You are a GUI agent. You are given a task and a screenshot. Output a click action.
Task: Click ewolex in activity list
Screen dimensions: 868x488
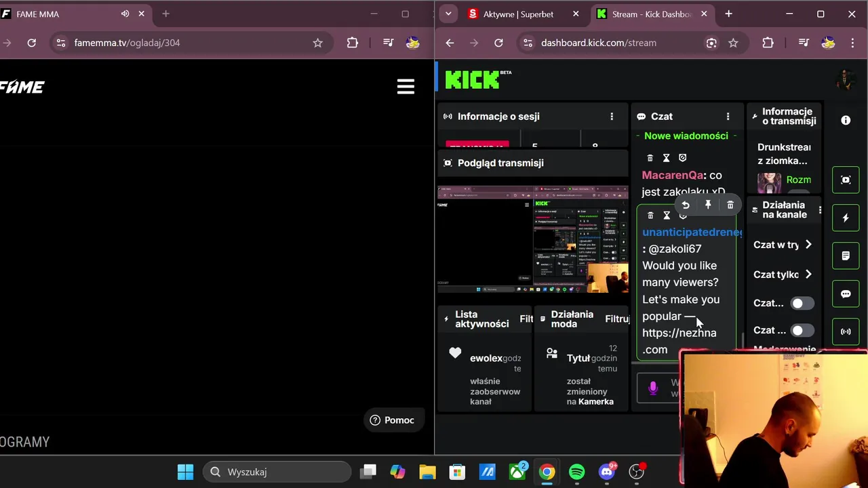coord(486,358)
